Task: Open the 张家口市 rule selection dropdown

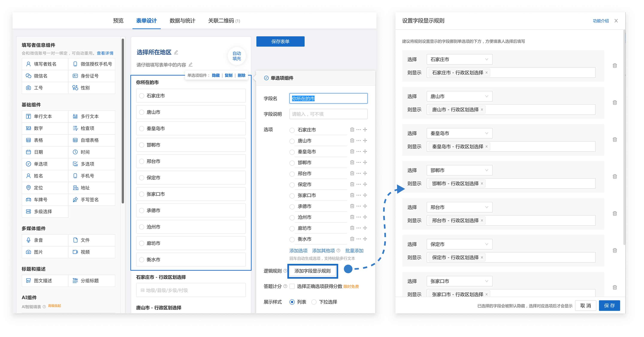Action: (459, 281)
